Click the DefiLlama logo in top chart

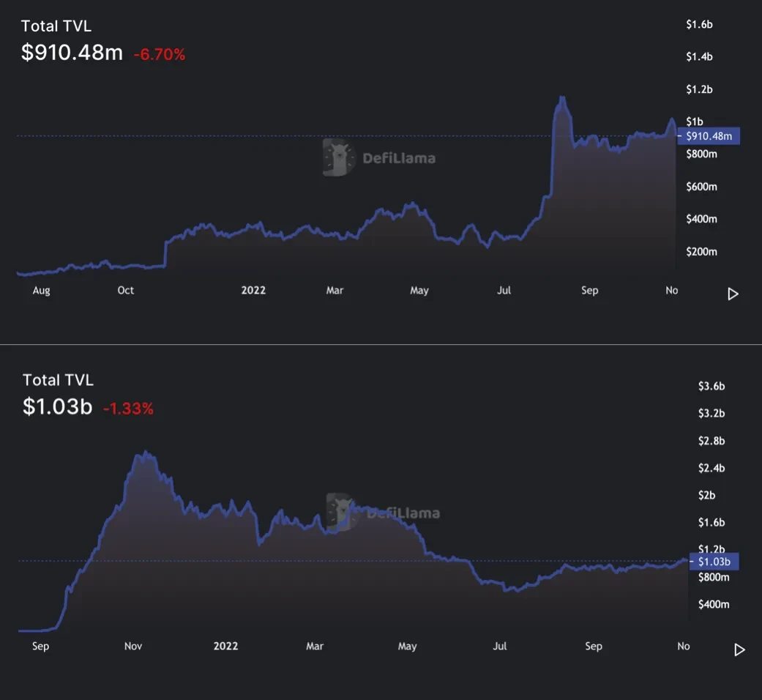[380, 157]
